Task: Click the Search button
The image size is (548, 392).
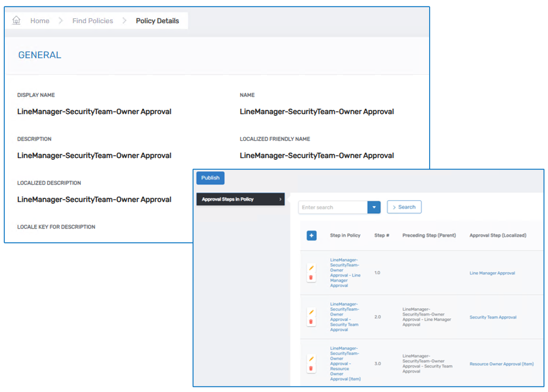Action: [x=404, y=207]
